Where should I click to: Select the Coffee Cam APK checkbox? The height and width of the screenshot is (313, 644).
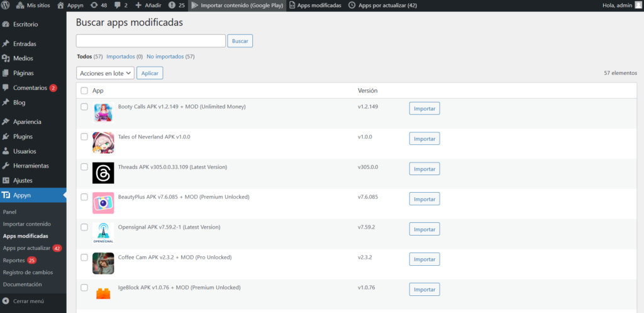tap(84, 258)
